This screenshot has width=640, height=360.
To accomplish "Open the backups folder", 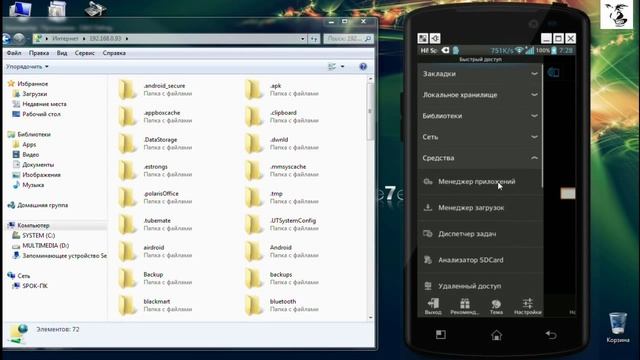I will coord(282,278).
